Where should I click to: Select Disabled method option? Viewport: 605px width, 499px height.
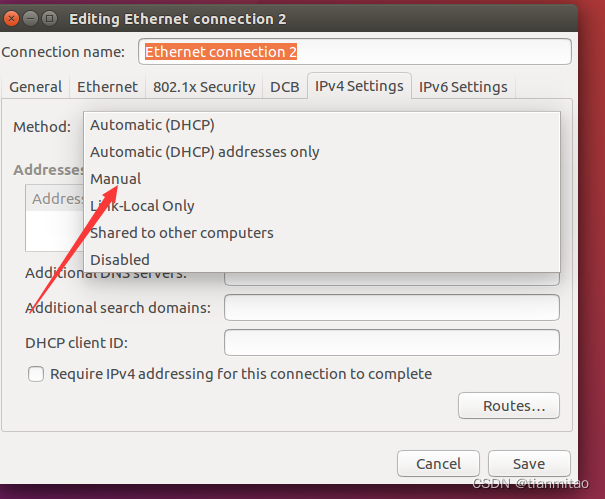[120, 260]
